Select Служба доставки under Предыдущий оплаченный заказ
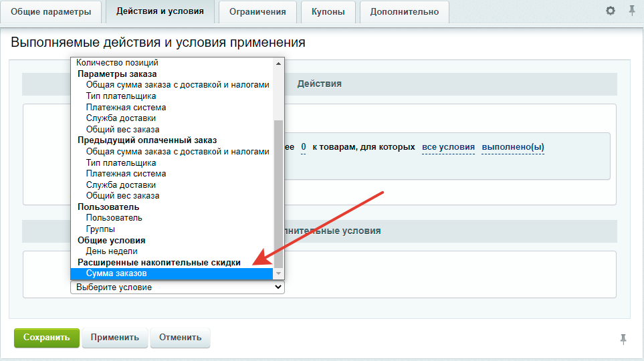 pyautogui.click(x=172, y=185)
